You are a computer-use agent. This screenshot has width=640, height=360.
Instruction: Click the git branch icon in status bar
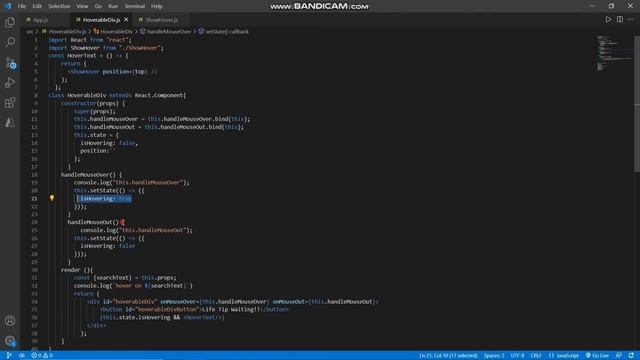[9, 356]
